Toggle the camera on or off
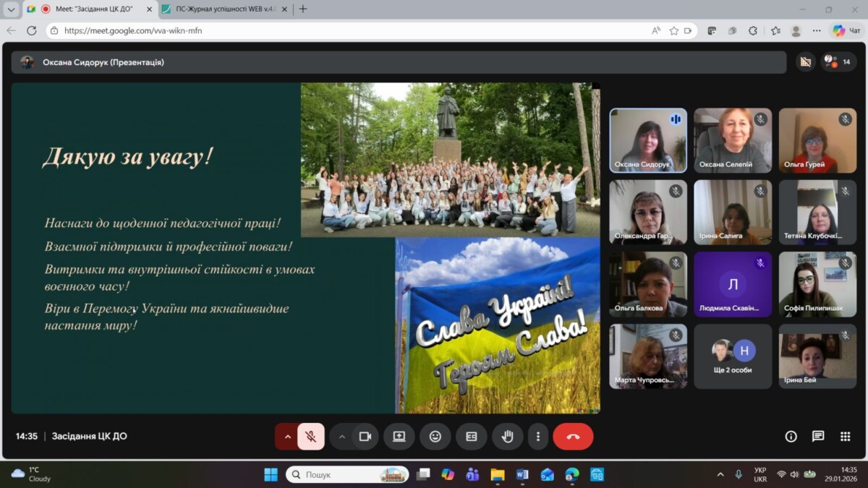 (365, 437)
